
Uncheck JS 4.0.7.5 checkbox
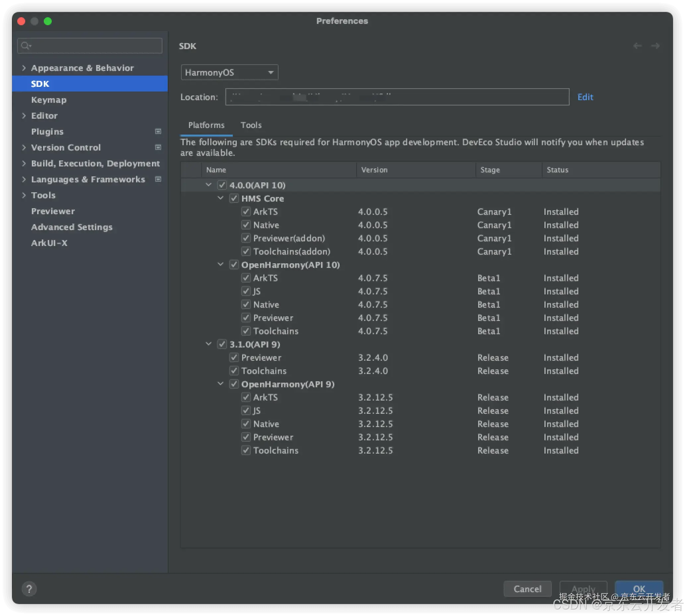pos(246,291)
